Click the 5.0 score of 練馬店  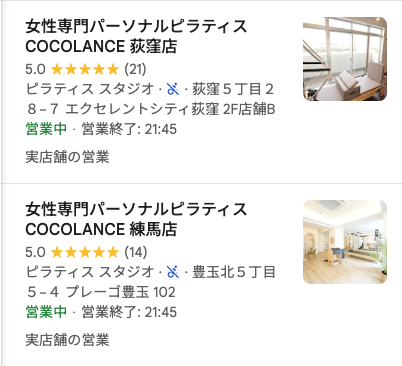click(35, 252)
